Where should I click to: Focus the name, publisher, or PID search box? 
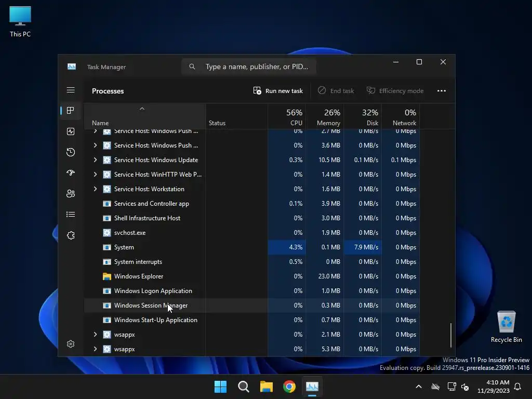point(249,66)
